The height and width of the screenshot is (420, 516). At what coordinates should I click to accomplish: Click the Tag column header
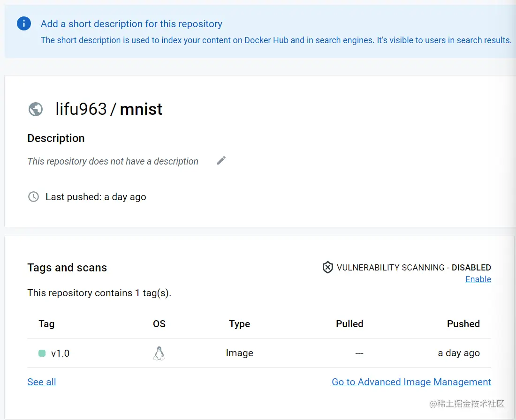[x=46, y=324]
